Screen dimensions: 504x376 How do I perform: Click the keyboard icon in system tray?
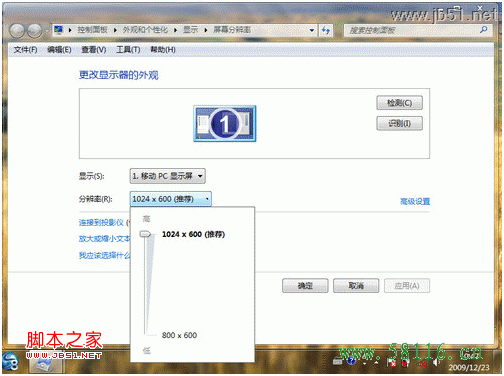point(337,361)
